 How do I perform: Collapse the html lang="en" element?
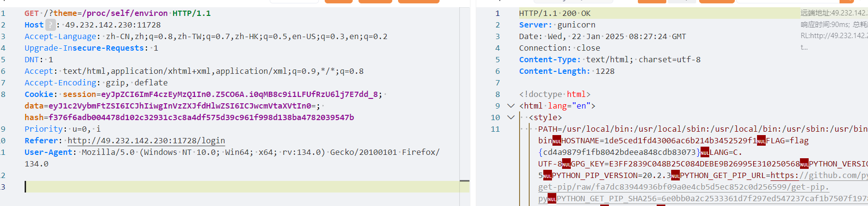[511, 106]
